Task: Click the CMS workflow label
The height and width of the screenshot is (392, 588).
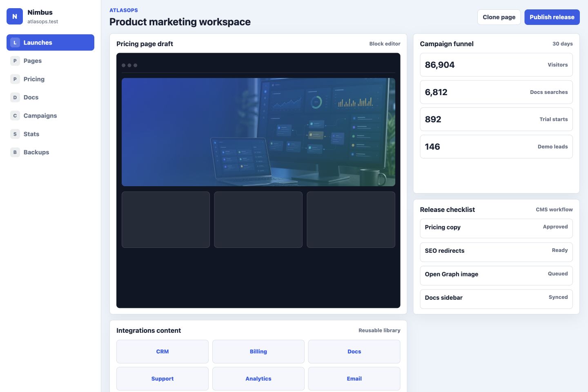Action: coord(554,209)
